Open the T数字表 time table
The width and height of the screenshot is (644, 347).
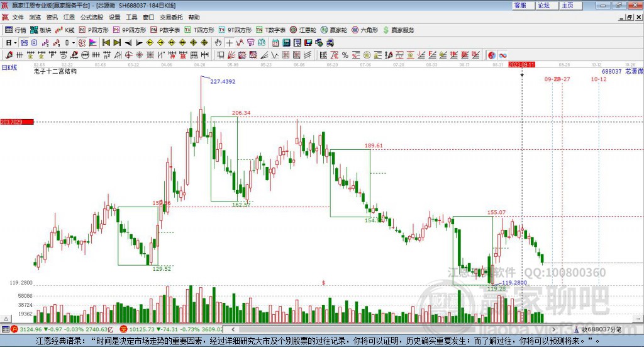[x=270, y=30]
